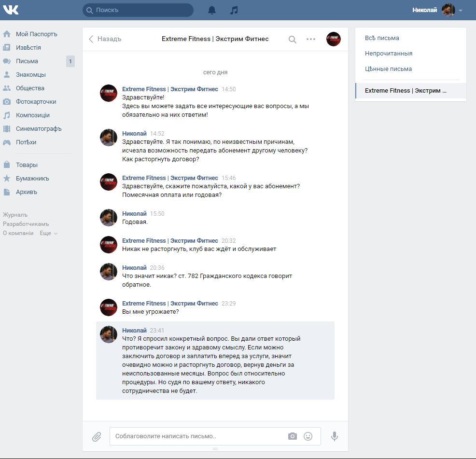Screen dimensions: 476x459
Task: Open Синематографъ video section
Action: click(38, 128)
